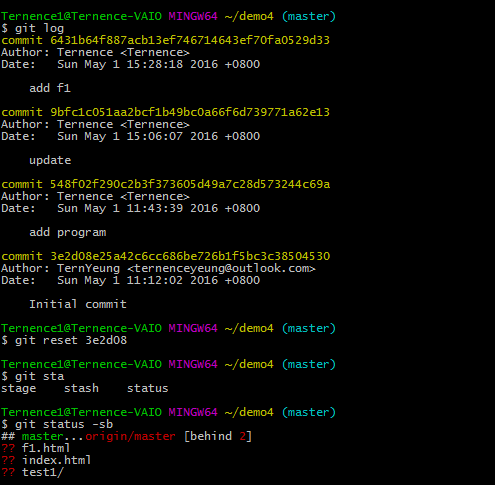Click the 'status' completion suggestion
This screenshot has width=495, height=485.
coord(148,388)
